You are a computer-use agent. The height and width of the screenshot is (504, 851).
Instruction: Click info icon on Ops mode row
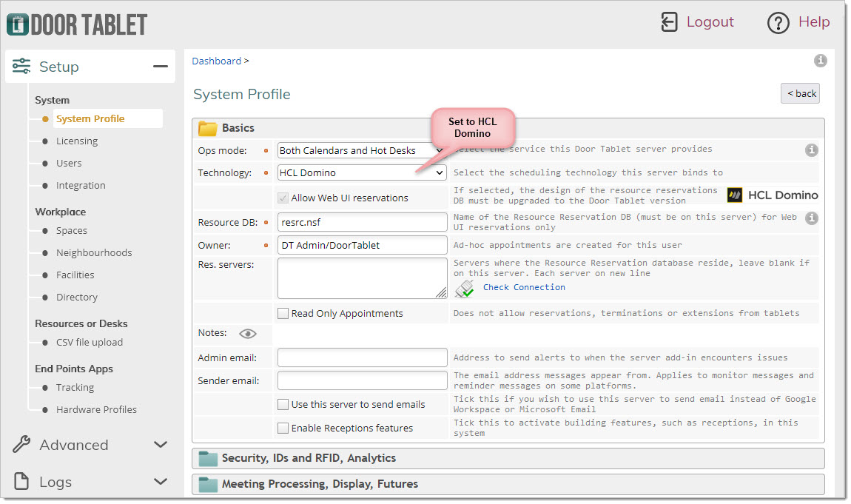pyautogui.click(x=811, y=150)
